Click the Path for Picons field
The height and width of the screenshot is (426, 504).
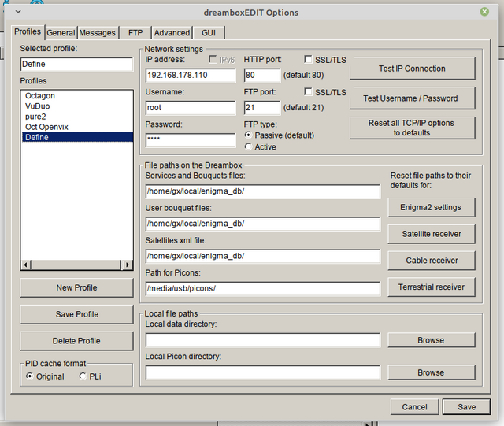coord(262,288)
